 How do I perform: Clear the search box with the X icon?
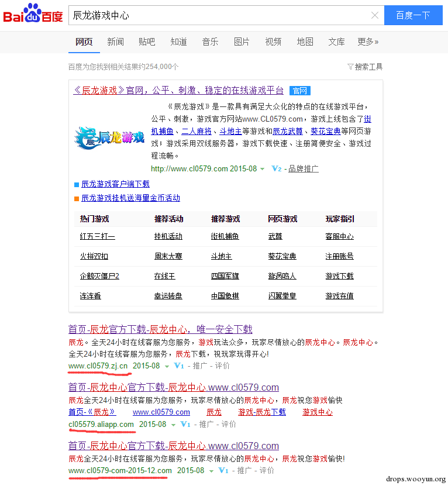pyautogui.click(x=375, y=15)
